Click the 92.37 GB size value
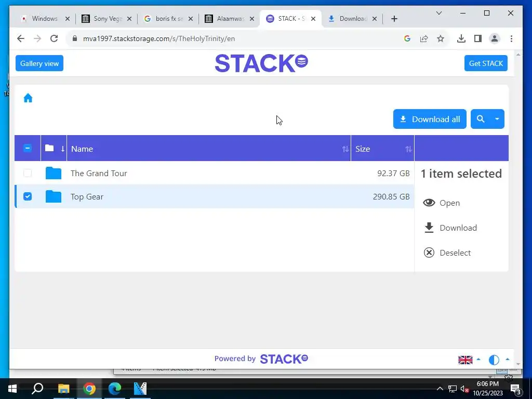This screenshot has width=532, height=399. pyautogui.click(x=393, y=174)
